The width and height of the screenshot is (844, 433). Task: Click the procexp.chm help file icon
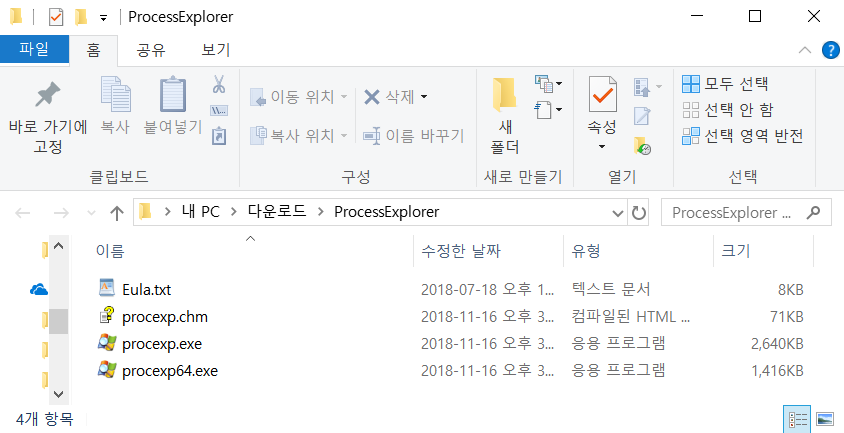coord(107,315)
